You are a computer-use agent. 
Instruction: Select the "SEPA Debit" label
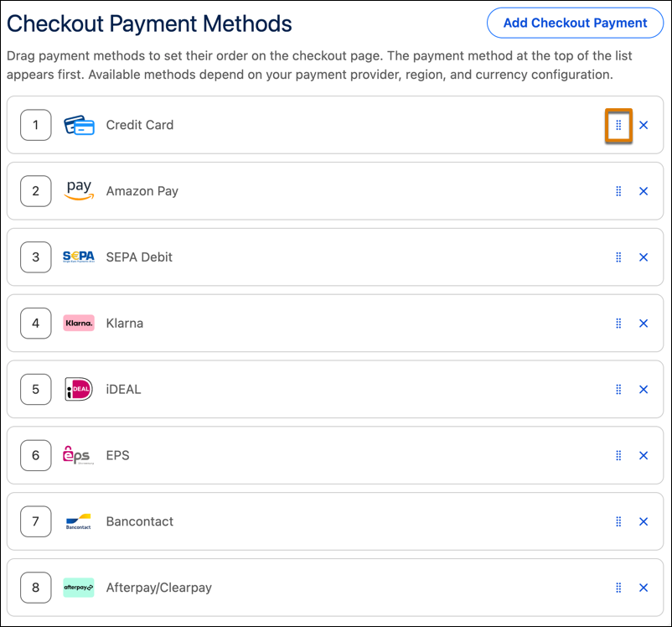139,256
